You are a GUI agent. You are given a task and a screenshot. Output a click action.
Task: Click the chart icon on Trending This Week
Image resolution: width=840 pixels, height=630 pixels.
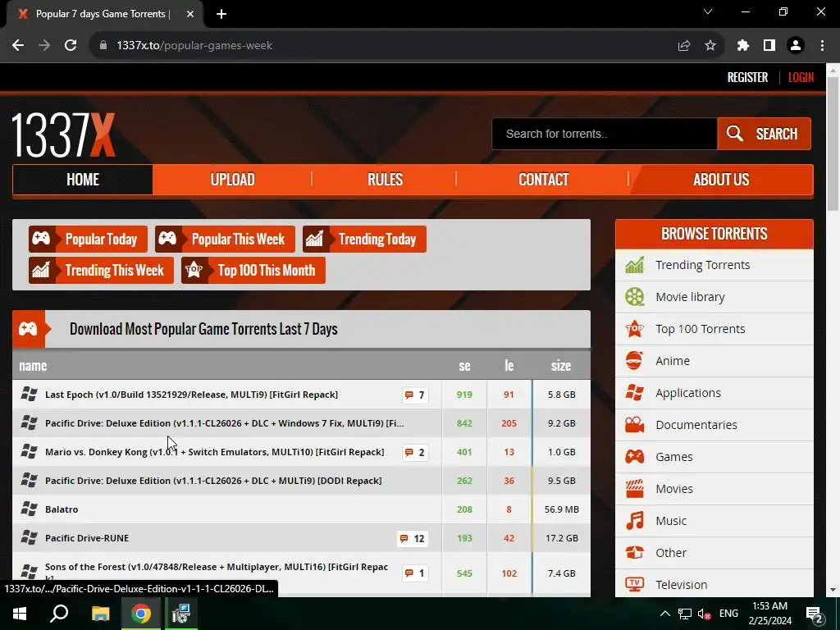pyautogui.click(x=41, y=270)
